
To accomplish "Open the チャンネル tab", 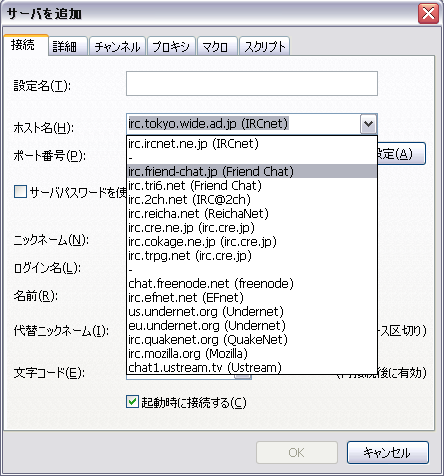I will [117, 46].
